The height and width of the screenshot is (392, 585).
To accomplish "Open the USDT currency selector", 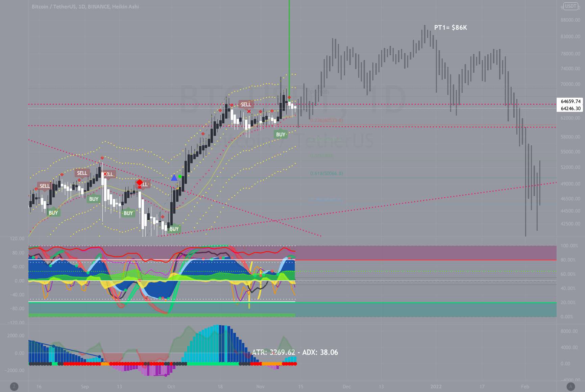I will click(571, 6).
